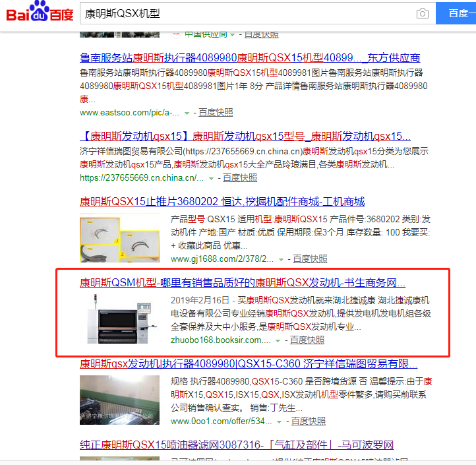Open 康明斯QSX15止推片3680202 result title
476x465 pixels.
click(x=222, y=201)
